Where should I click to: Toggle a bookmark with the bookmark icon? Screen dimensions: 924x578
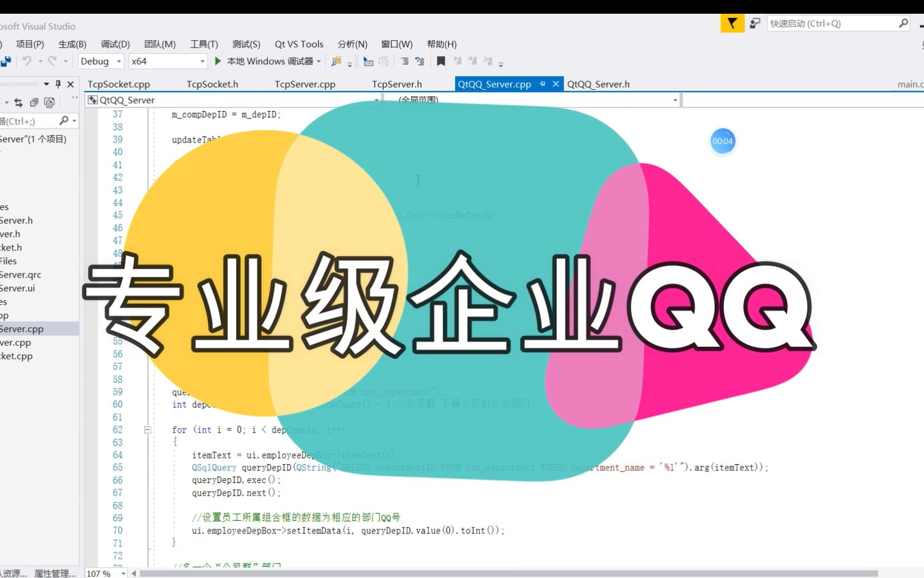point(441,61)
